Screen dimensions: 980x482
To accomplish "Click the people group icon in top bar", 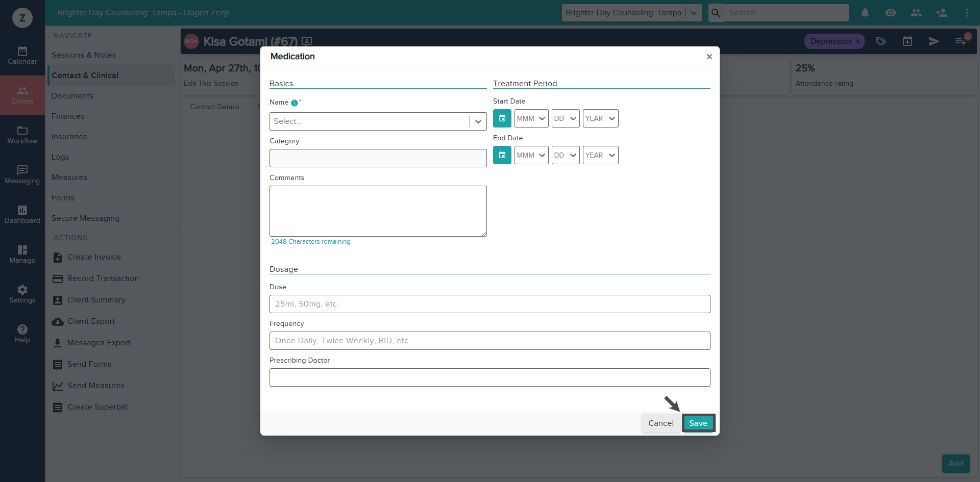I will [x=916, y=13].
